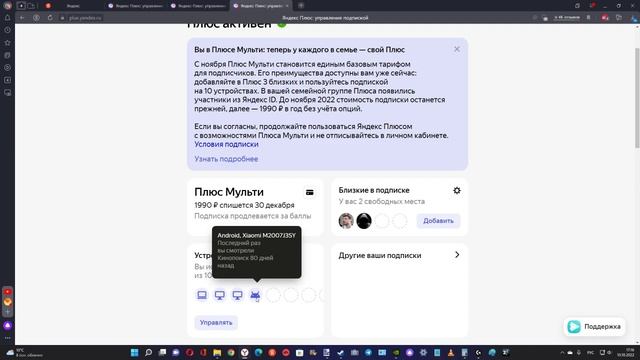This screenshot has width=640, height=360.
Task: Open the Другие ваши подписки heading
Action: point(380,256)
